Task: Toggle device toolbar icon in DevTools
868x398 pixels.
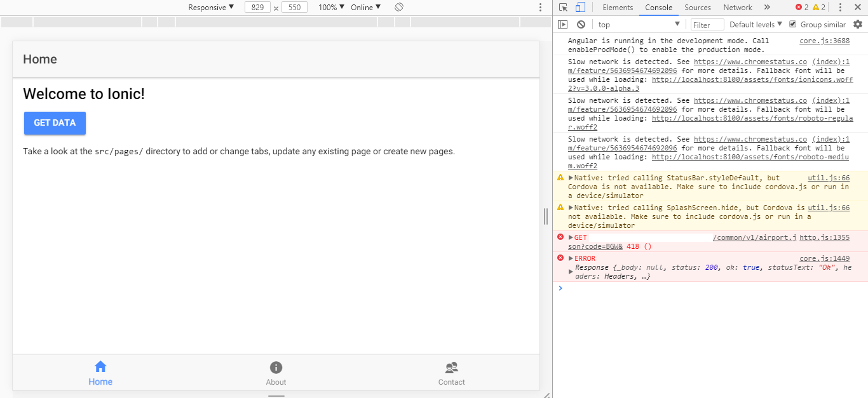Action: point(580,8)
